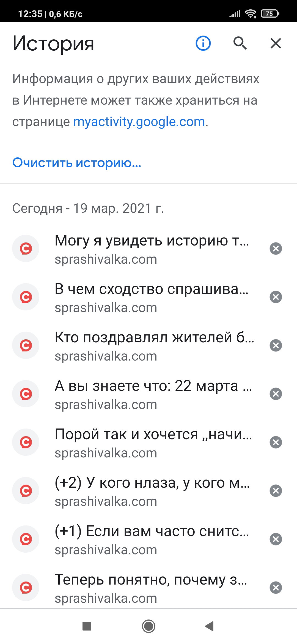Tap the search history magnifier icon
The width and height of the screenshot is (297, 644).
click(x=240, y=43)
